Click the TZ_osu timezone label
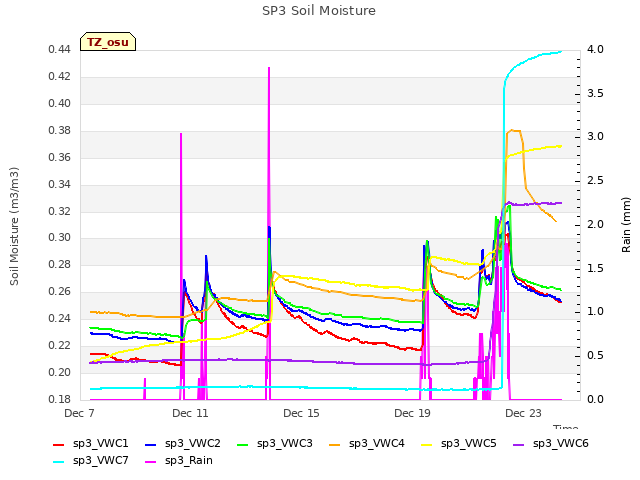 [108, 42]
